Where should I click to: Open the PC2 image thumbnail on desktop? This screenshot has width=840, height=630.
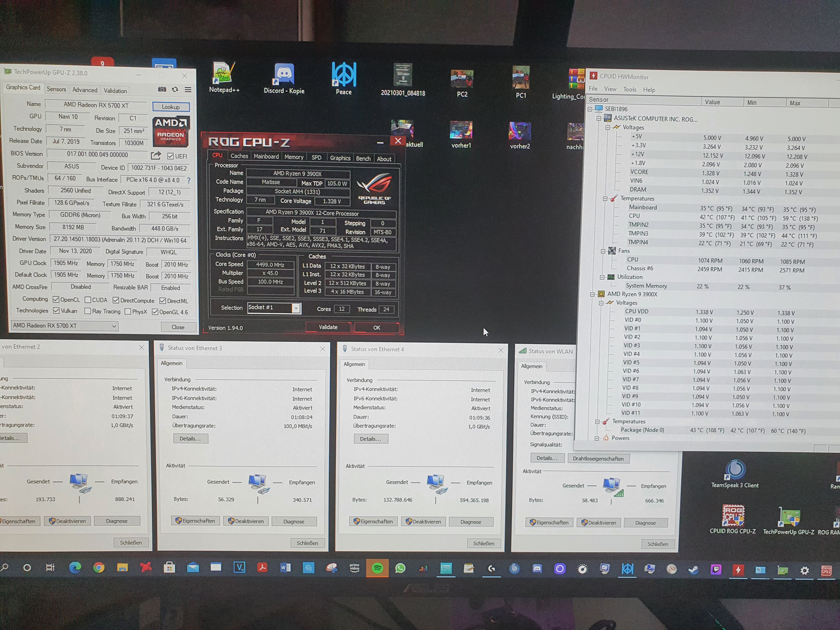[462, 79]
